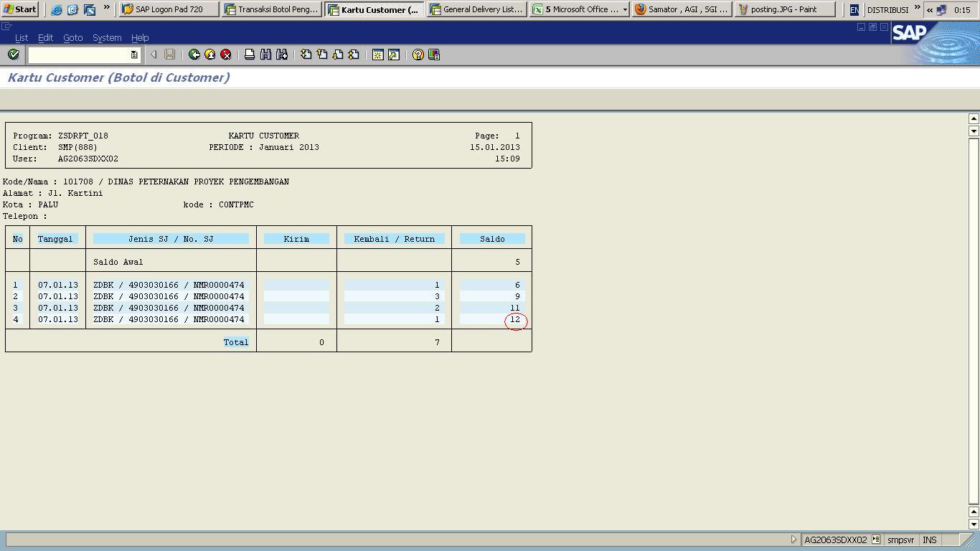
Task: Click the Last Page icon
Action: (x=354, y=55)
